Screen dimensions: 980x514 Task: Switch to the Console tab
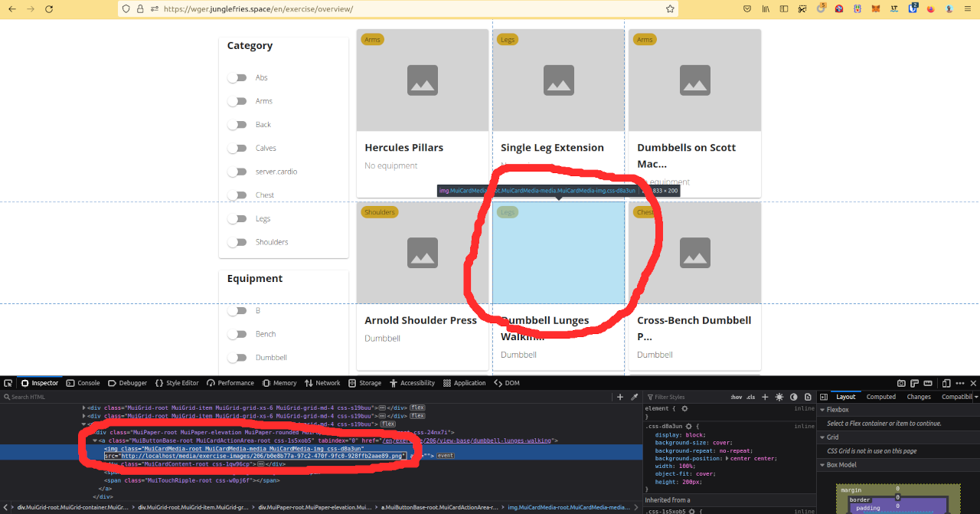pyautogui.click(x=83, y=382)
